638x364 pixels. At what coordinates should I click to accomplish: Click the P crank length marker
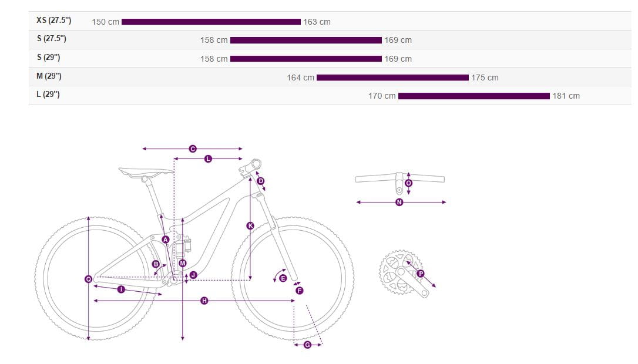coord(421,274)
